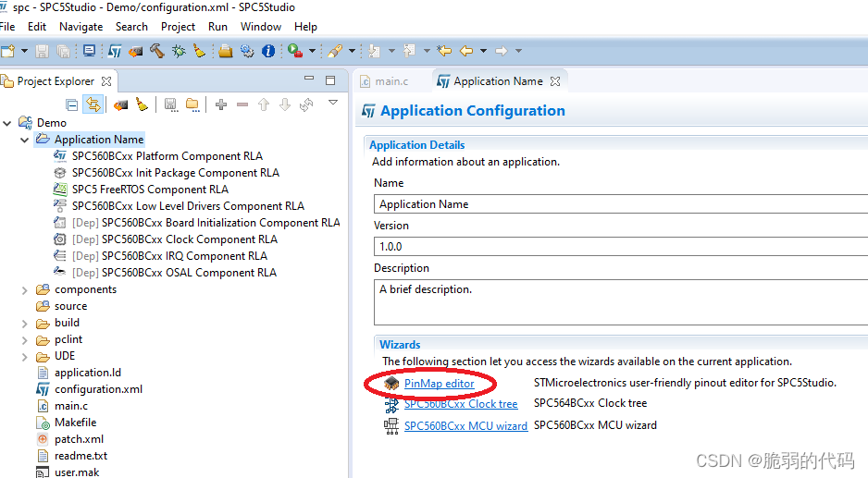Click the Last edit location arrow icon
The height and width of the screenshot is (478, 868).
(444, 51)
